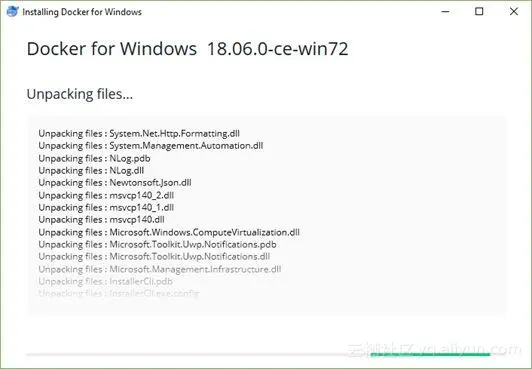Click the Docker whale icon in title bar
The image size is (532, 369).
click(x=13, y=12)
